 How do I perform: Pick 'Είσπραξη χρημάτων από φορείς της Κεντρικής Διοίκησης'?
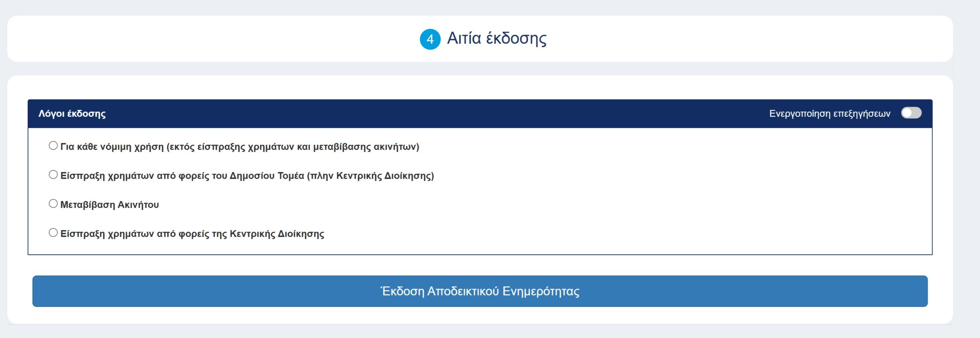tap(52, 233)
